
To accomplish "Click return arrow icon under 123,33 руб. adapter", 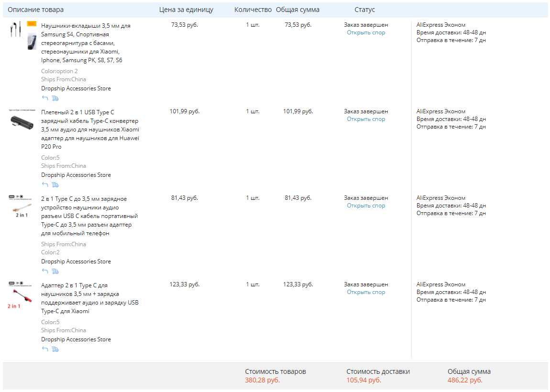I will tap(45, 349).
